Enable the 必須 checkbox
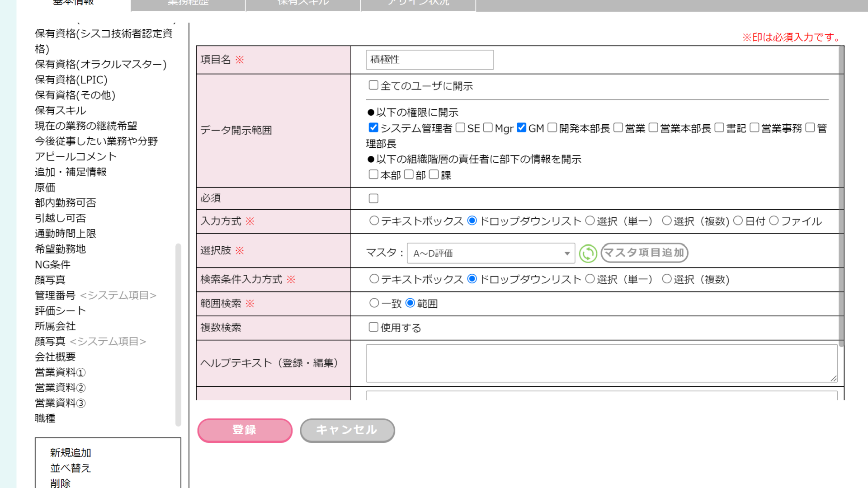The image size is (868, 488). (373, 198)
